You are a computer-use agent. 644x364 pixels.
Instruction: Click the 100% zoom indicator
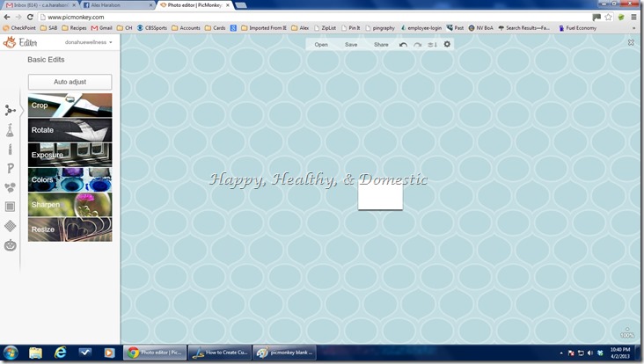(x=627, y=335)
